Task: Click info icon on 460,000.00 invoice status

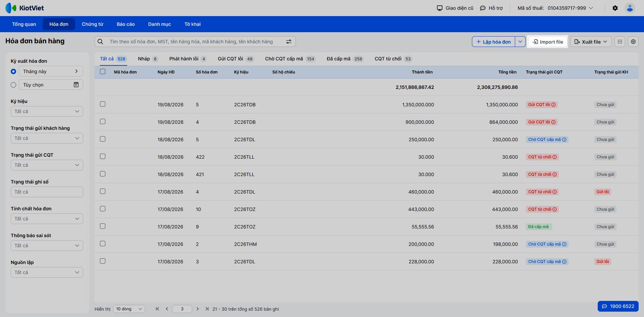Action: 555,192
